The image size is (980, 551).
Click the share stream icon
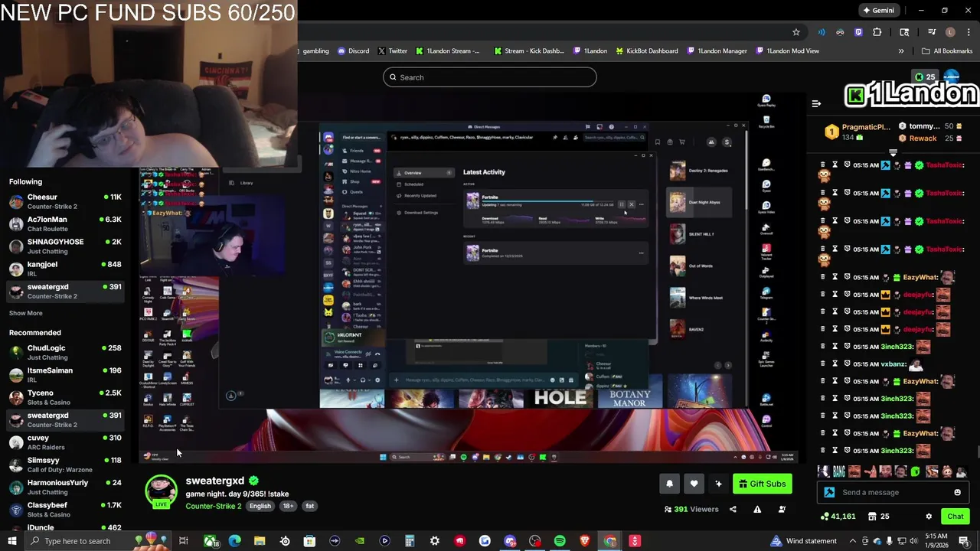pos(733,509)
